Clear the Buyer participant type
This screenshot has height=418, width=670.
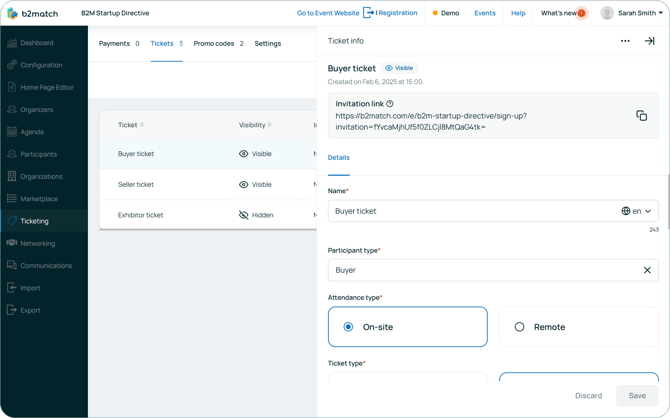(647, 270)
